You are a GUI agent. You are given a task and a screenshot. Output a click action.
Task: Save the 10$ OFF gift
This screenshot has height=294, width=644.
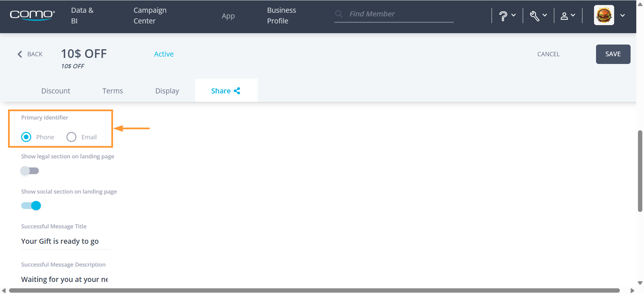(x=613, y=54)
